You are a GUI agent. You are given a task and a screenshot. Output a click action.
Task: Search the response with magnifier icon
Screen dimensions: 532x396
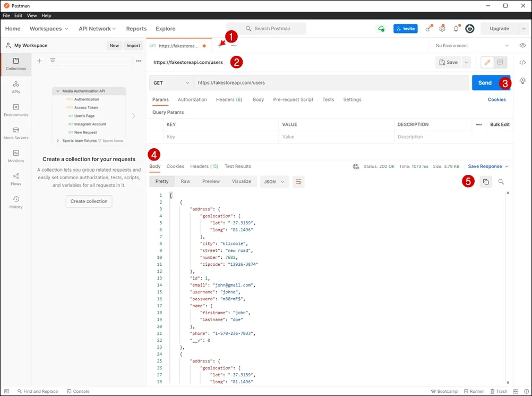[501, 182]
